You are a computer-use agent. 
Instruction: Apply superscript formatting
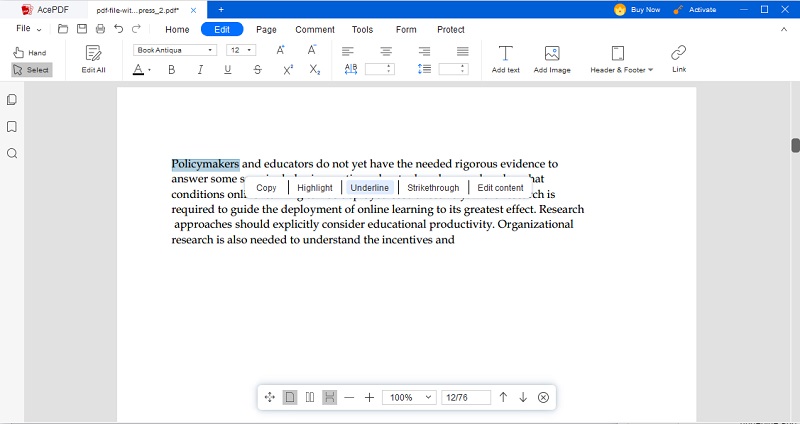point(288,70)
